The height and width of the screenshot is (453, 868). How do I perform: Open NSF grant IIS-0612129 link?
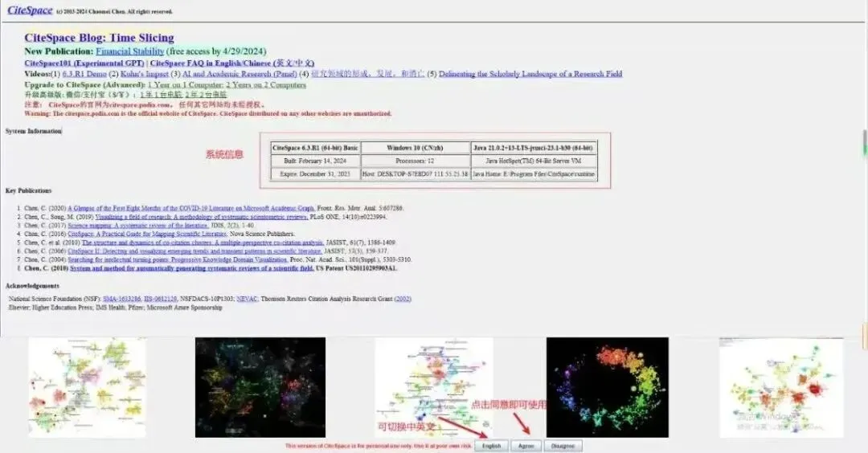tap(161, 299)
